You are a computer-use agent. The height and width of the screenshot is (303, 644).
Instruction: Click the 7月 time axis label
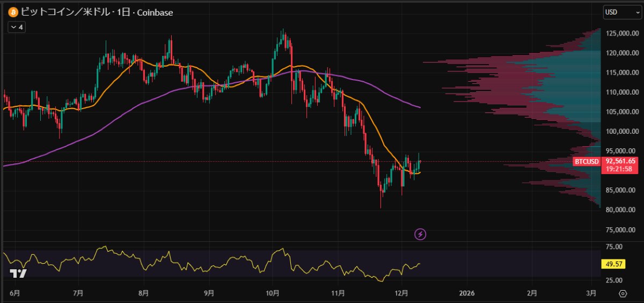point(78,293)
